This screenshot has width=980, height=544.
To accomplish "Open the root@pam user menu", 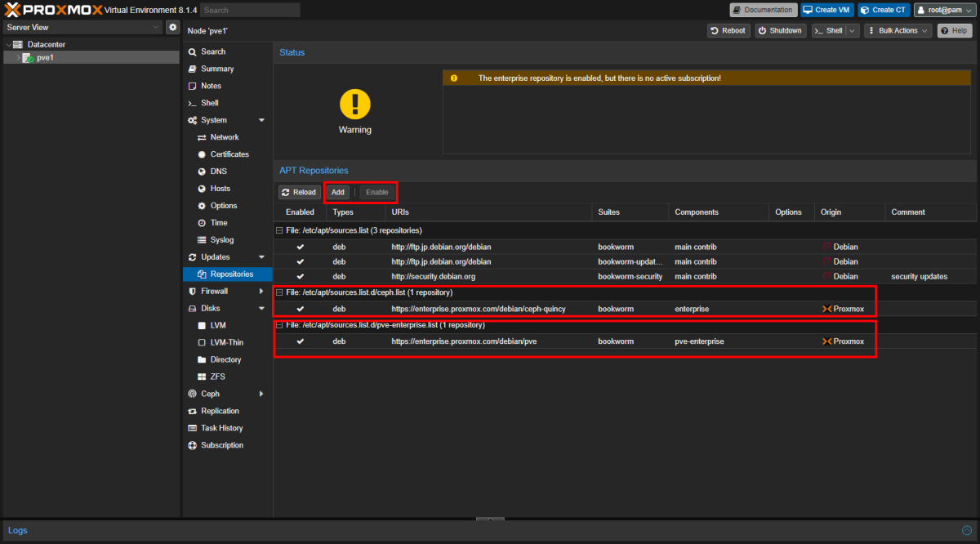I will [x=945, y=10].
